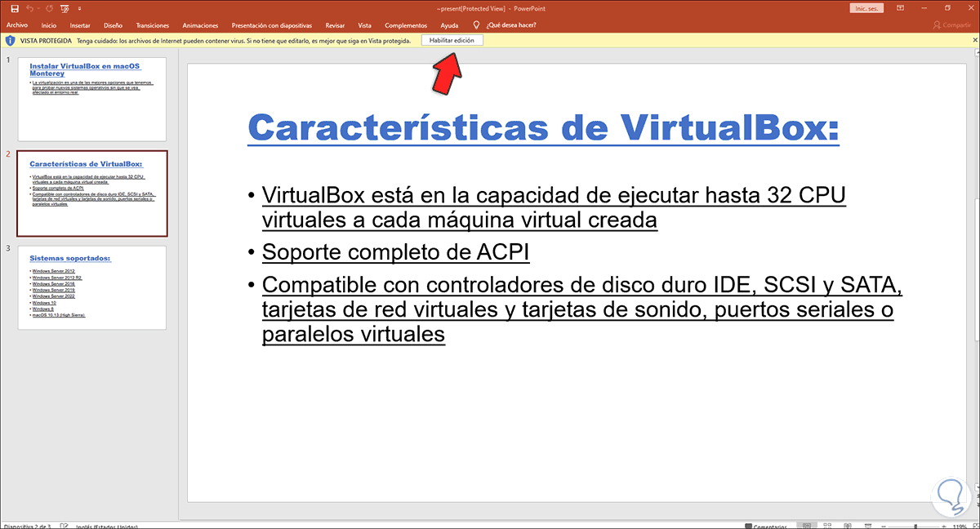Viewport: 980px width, 529px height.
Task: Click the Undo arrow icon
Action: [29, 8]
